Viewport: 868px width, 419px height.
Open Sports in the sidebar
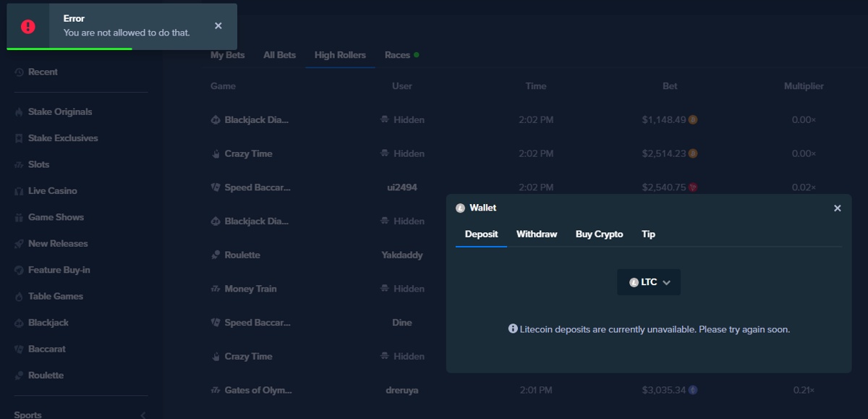click(27, 415)
